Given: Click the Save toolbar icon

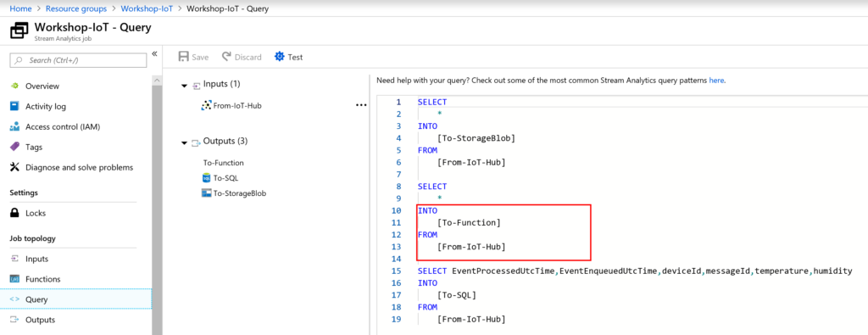Looking at the screenshot, I should click(183, 57).
